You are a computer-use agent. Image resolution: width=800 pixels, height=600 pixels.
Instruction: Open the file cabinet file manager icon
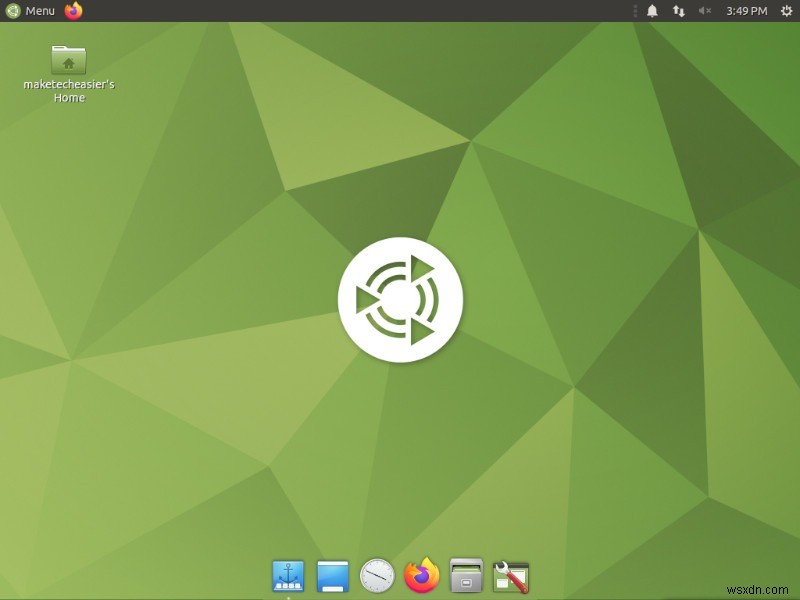pyautogui.click(x=466, y=576)
